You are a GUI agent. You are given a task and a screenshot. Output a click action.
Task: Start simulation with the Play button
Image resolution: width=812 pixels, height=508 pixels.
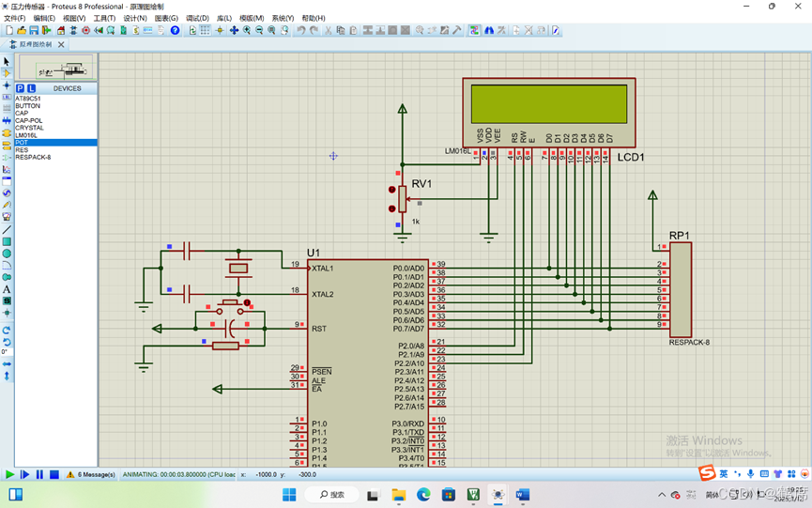click(x=9, y=474)
